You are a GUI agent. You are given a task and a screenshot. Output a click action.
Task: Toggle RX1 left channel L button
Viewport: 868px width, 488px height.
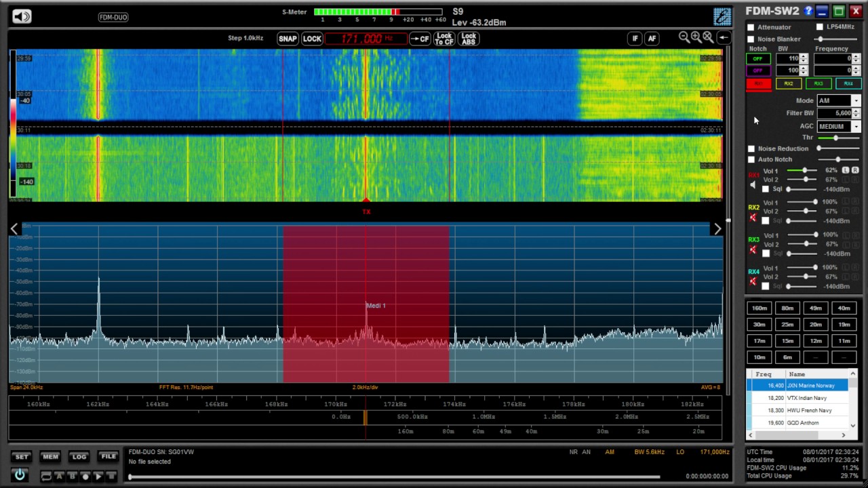pos(846,170)
